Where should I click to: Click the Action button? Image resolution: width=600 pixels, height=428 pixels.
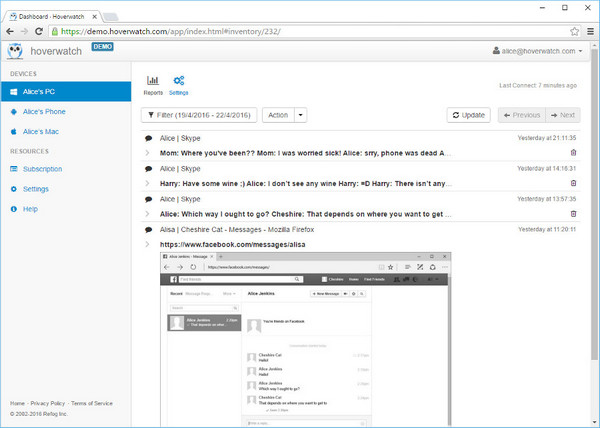(x=278, y=115)
